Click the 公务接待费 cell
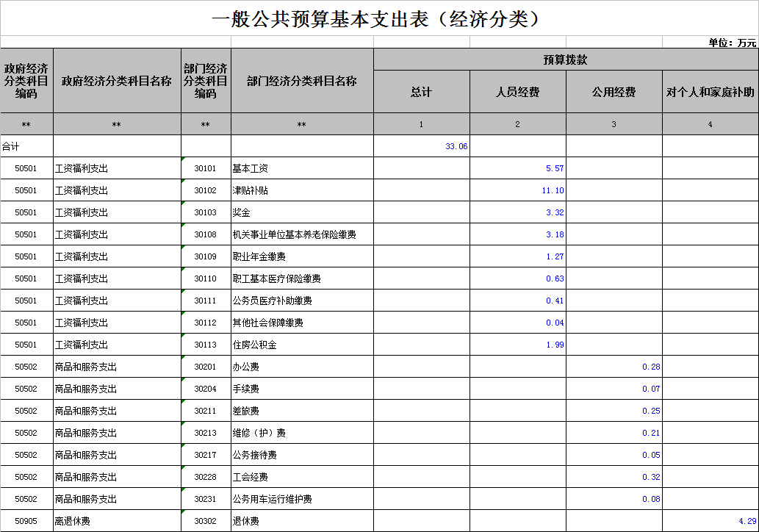This screenshot has height=532, width=759. pyautogui.click(x=255, y=455)
